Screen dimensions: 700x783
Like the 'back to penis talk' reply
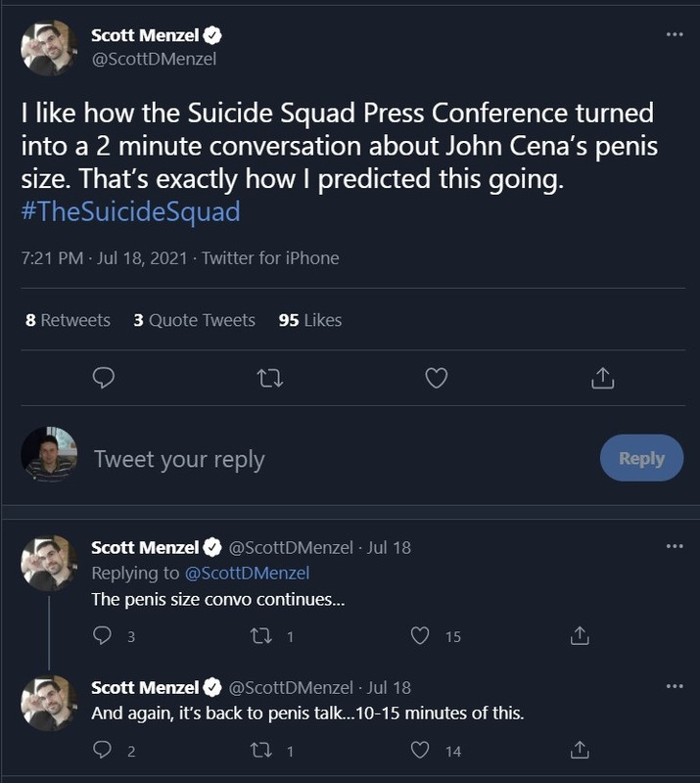(x=421, y=751)
